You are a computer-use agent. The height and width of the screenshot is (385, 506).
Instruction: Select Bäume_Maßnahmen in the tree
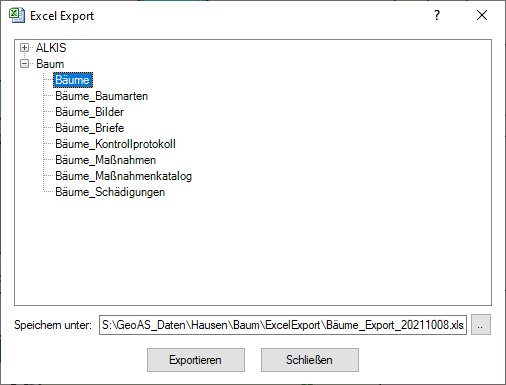point(105,160)
